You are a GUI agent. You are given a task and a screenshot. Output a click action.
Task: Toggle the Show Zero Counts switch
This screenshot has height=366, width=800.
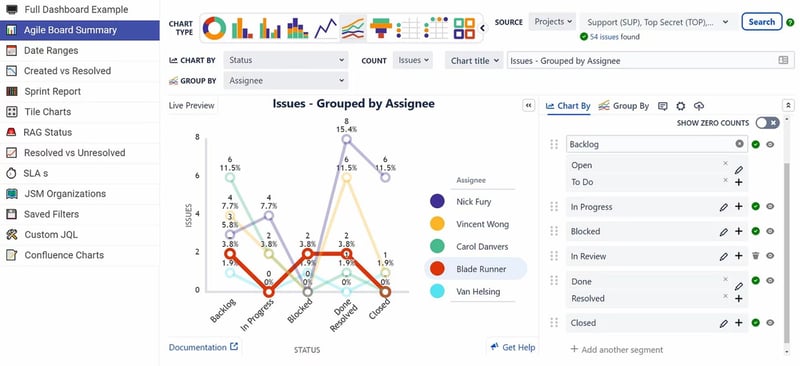tap(767, 123)
